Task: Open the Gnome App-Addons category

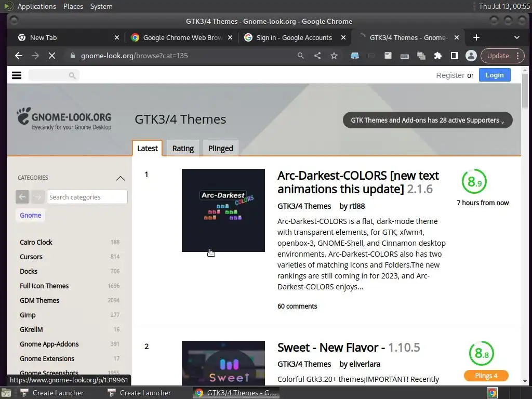Action: pyautogui.click(x=49, y=344)
